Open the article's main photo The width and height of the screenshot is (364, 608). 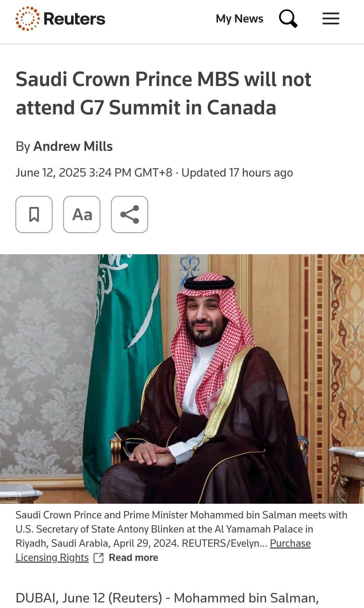pos(182,379)
